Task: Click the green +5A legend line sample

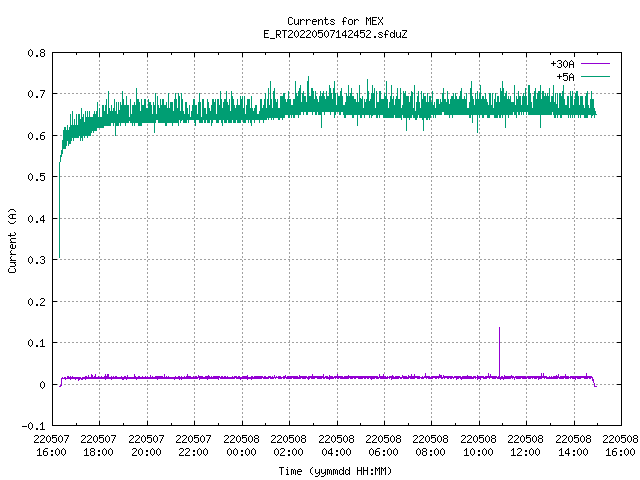Action: [x=595, y=76]
